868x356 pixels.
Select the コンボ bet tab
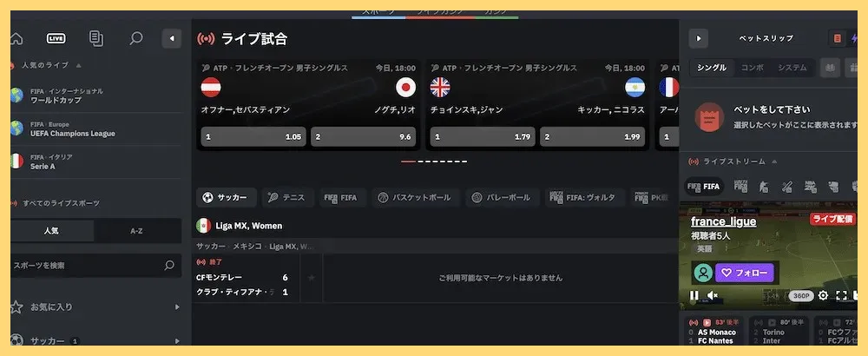click(753, 68)
